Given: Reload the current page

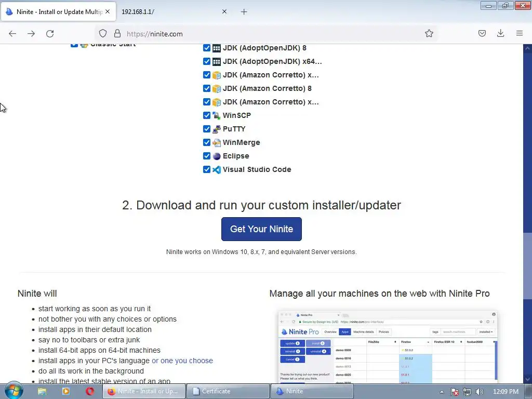Looking at the screenshot, I should pos(50,34).
